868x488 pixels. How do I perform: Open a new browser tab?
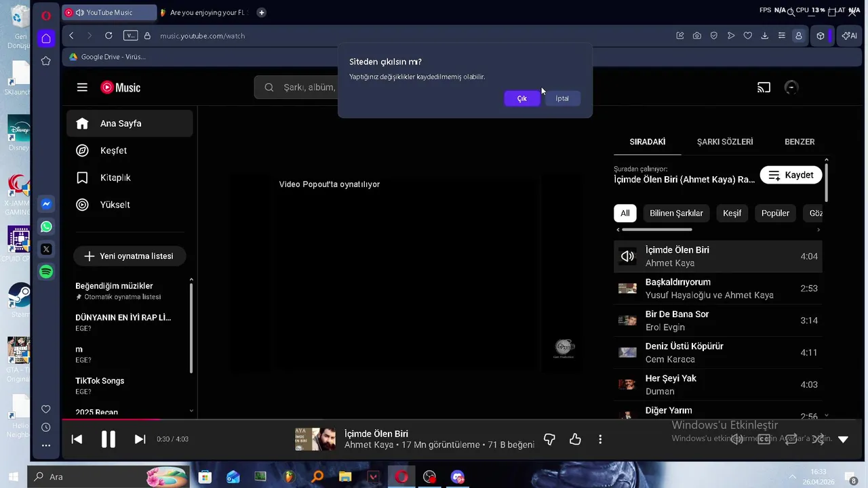pyautogui.click(x=261, y=12)
